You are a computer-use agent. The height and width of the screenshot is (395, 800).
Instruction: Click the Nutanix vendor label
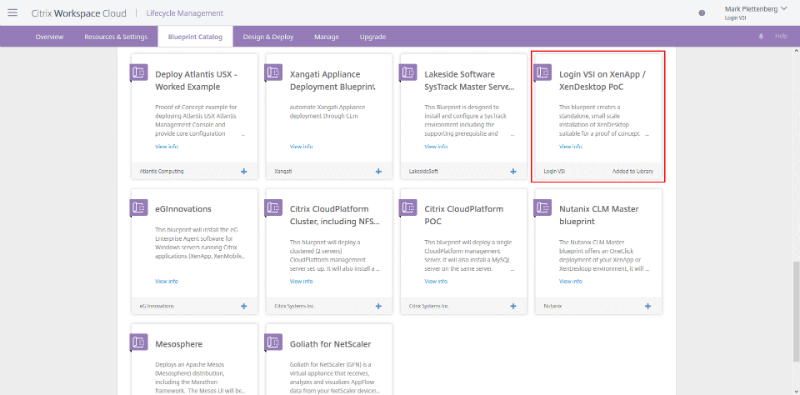point(552,306)
